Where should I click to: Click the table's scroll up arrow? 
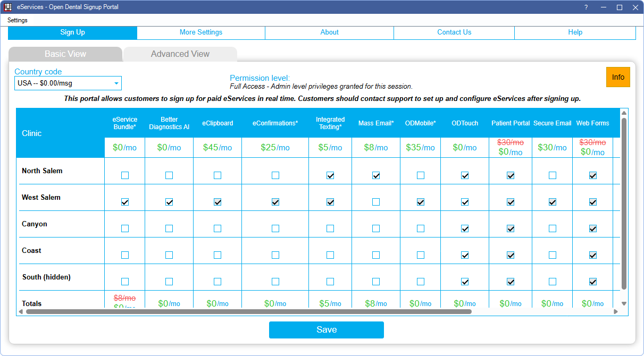[x=624, y=113]
